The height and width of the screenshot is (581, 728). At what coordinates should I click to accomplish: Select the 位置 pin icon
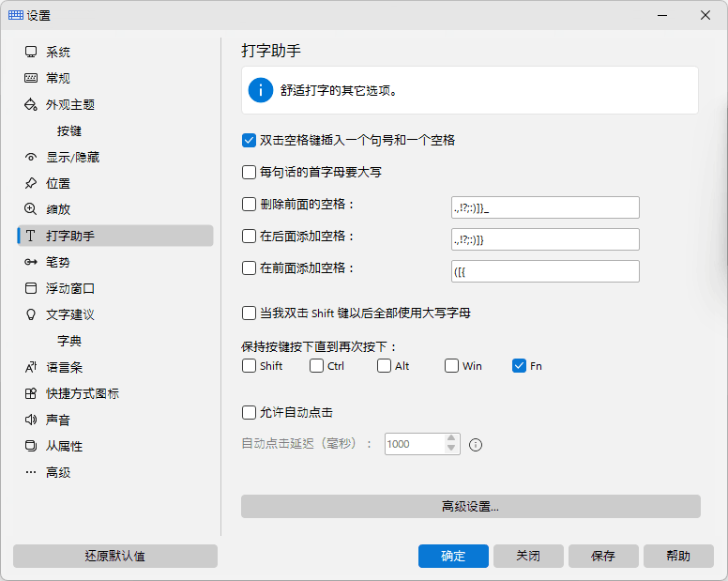(31, 183)
